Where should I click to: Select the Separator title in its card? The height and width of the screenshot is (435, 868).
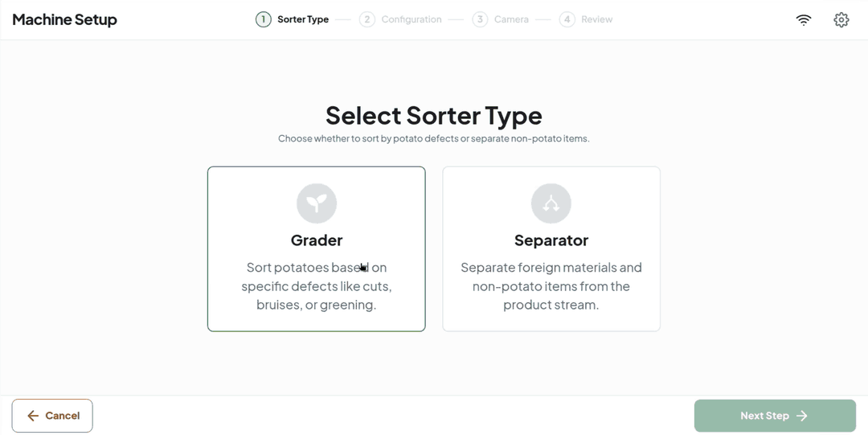click(x=551, y=240)
